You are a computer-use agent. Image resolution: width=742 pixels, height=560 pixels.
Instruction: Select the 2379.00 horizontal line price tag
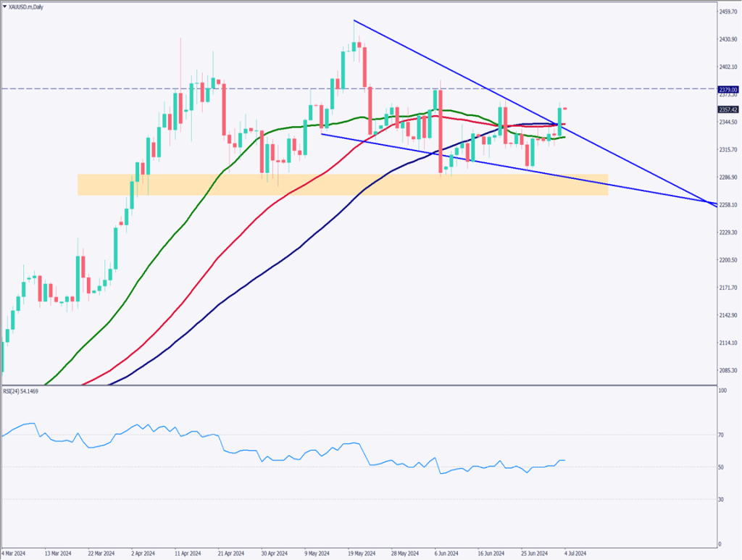pos(728,89)
